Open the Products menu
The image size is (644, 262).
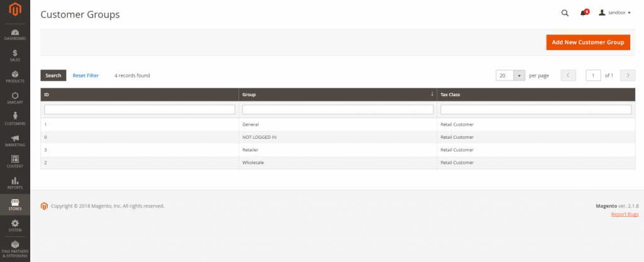click(x=15, y=77)
